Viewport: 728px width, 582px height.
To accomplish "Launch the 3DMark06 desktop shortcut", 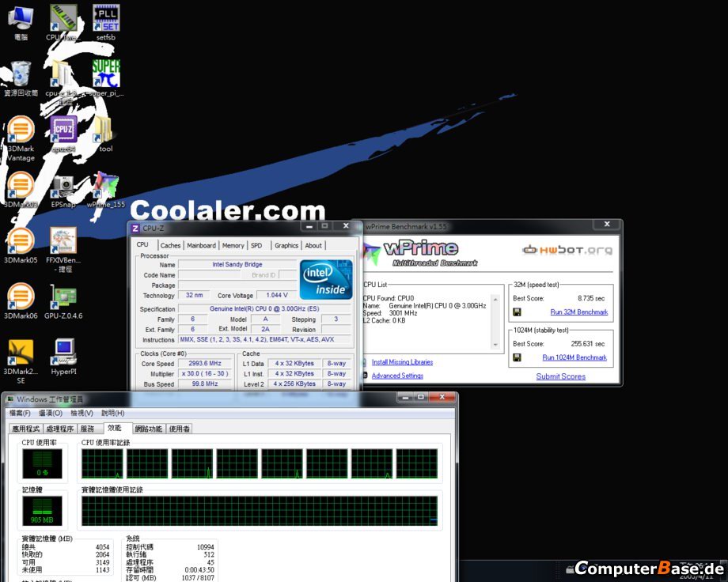I will [20, 297].
